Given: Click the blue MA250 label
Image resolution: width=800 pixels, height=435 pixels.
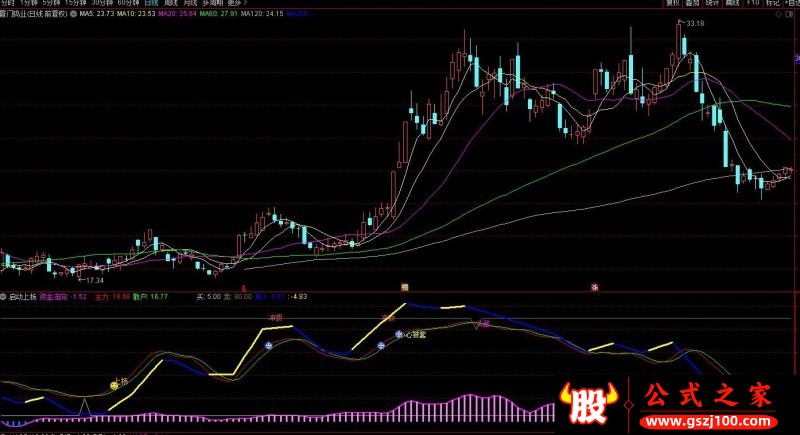Looking at the screenshot, I should point(297,14).
